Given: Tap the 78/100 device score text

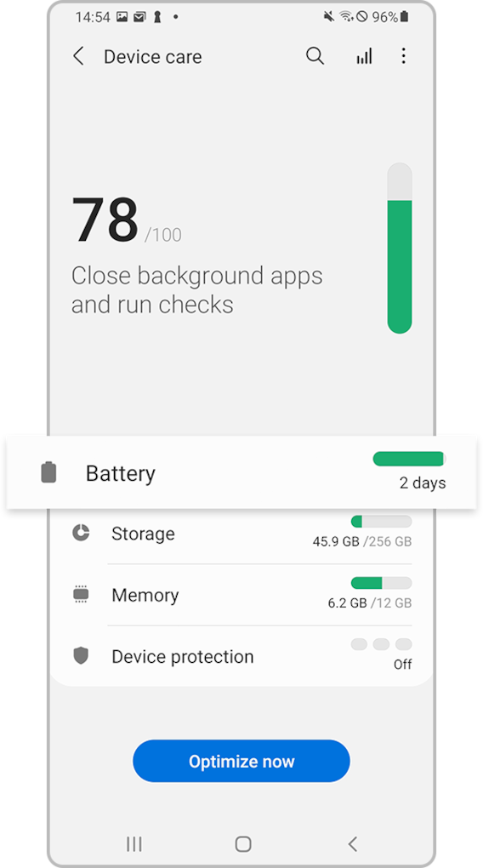Looking at the screenshot, I should [x=126, y=220].
